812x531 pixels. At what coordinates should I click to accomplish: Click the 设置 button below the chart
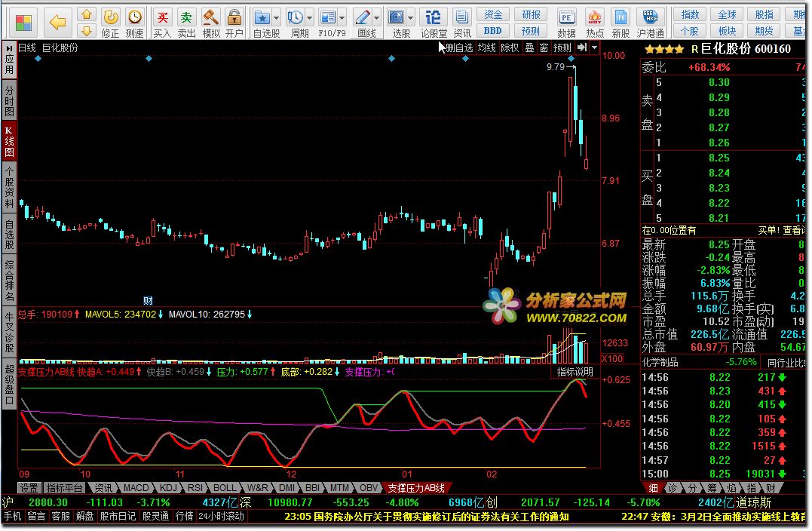tap(29, 488)
